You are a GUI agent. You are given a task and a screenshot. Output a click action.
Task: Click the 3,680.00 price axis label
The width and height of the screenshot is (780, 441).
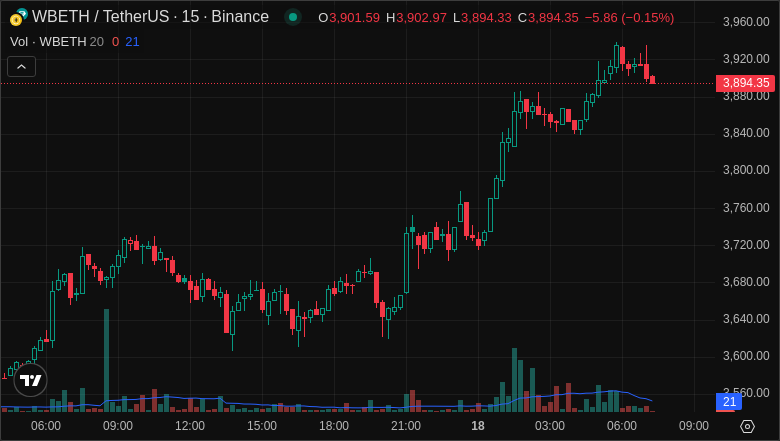point(746,282)
